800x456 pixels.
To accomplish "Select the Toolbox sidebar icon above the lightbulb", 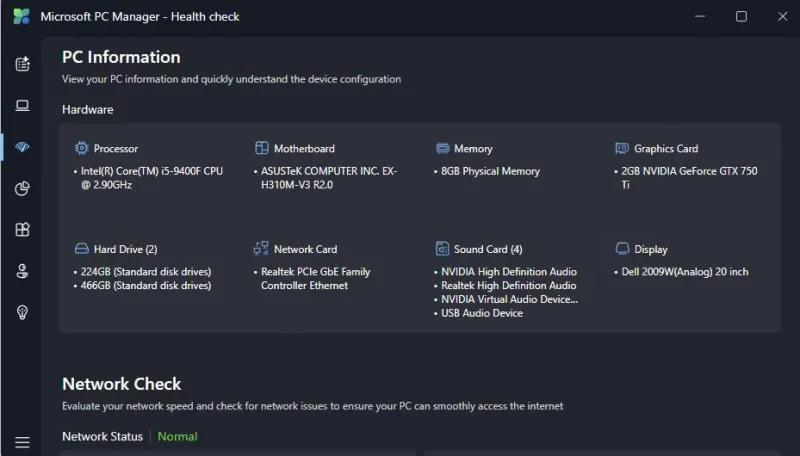I will pos(22,271).
